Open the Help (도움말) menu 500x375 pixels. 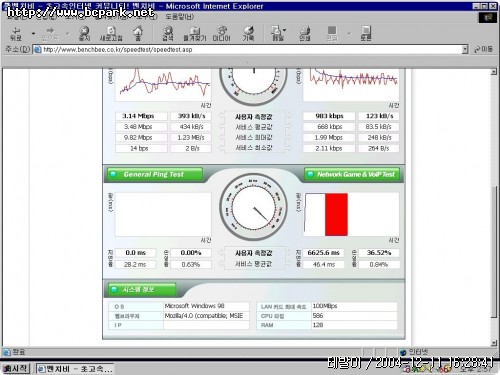click(x=179, y=17)
